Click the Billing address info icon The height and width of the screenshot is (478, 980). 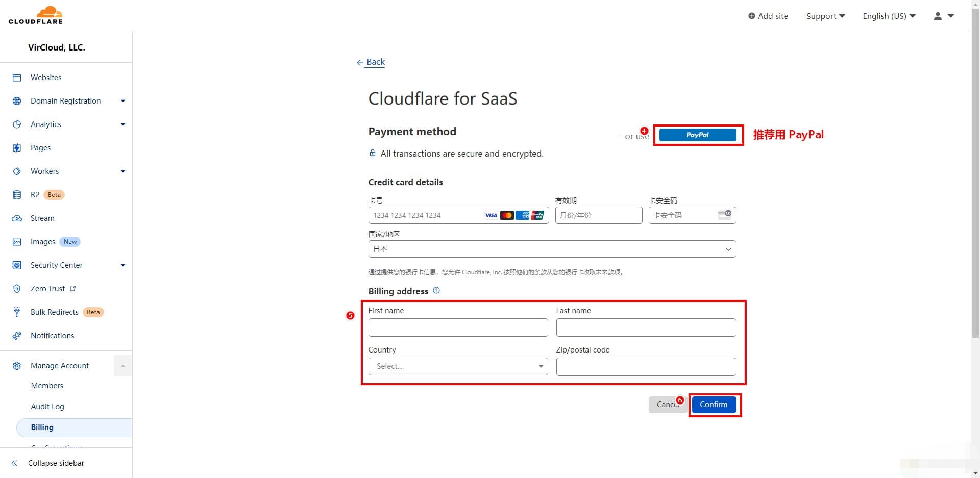436,290
